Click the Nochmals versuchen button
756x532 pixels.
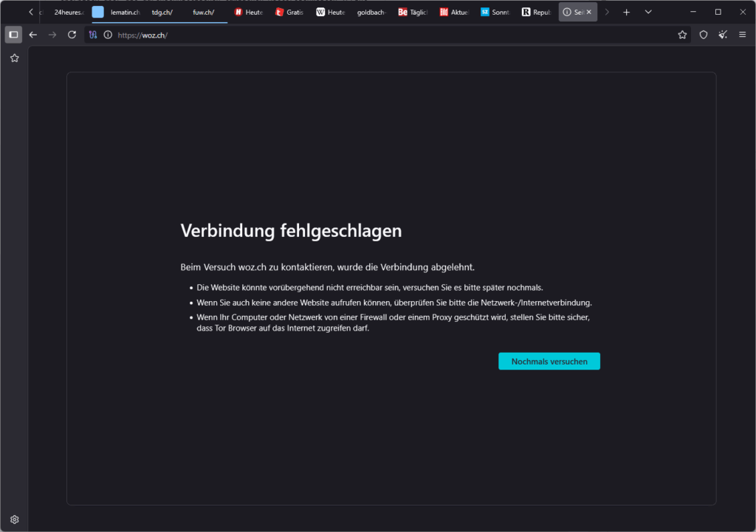tap(549, 362)
